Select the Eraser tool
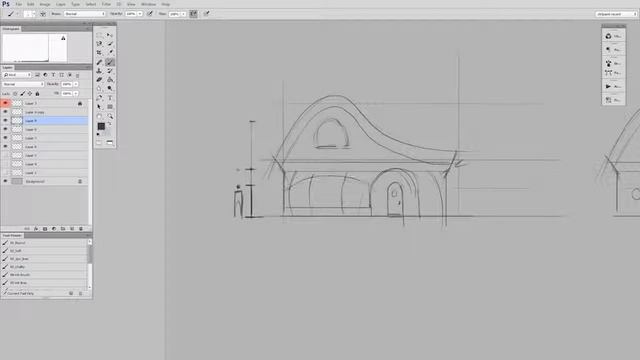Screen dimensions: 640x360 [x=99, y=80]
